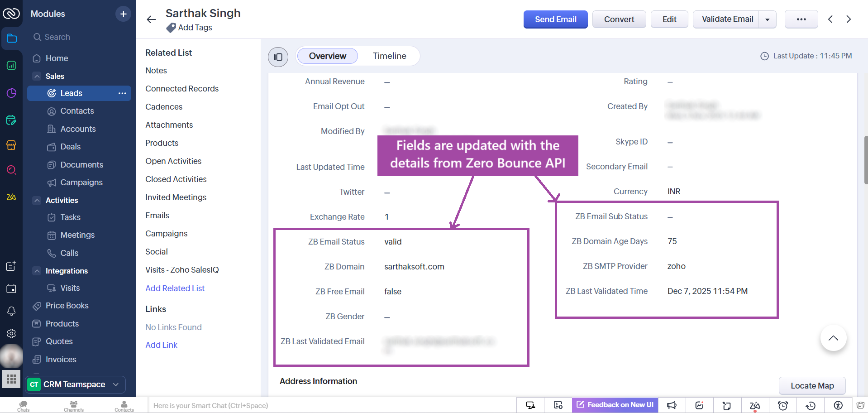This screenshot has width=868, height=413.
Task: Click the back arrow beside Sarthak Singh
Action: click(x=151, y=19)
